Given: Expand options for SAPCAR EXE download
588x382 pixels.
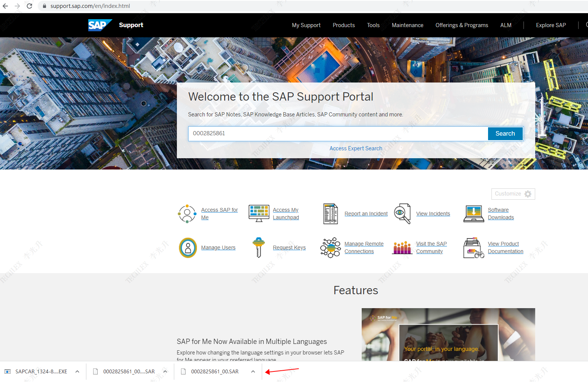Looking at the screenshot, I should [x=77, y=371].
